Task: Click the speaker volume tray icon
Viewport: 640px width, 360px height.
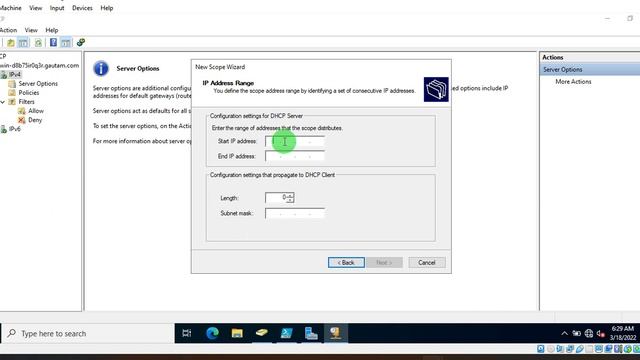Action: [x=600, y=333]
